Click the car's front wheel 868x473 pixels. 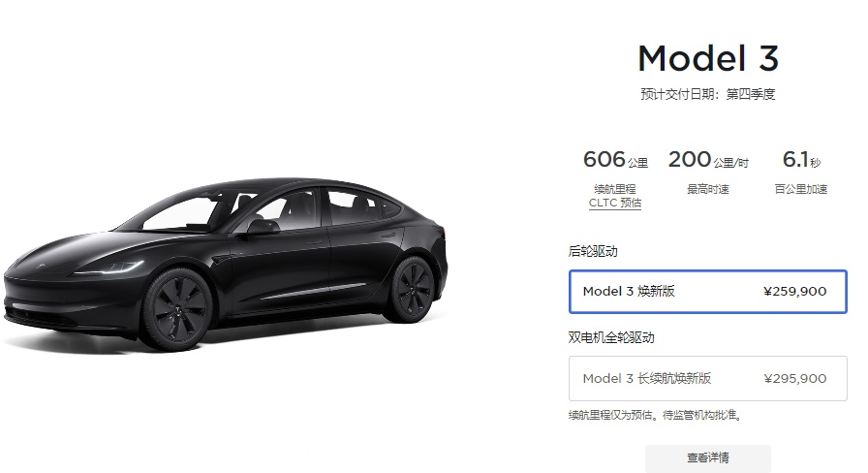177,310
